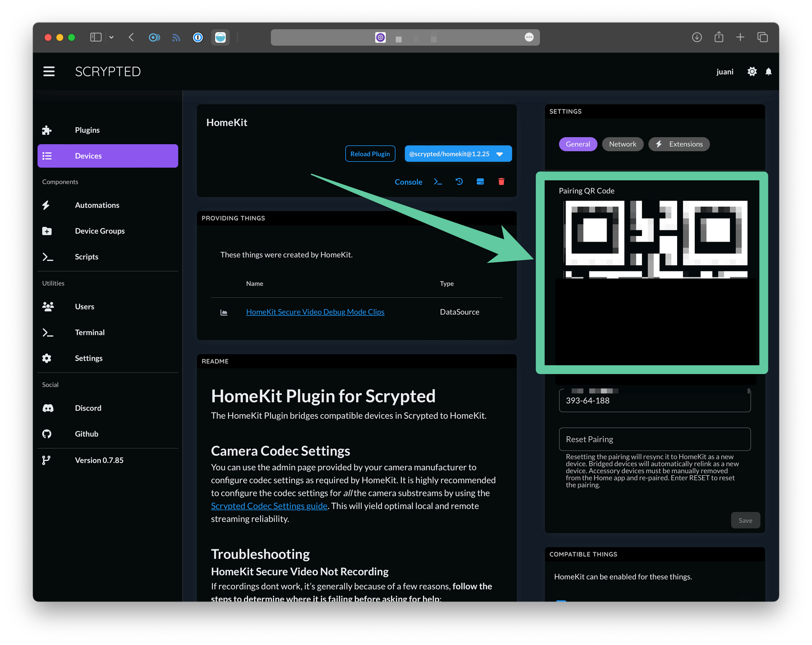Click the RSS feed extension icon

coord(176,37)
